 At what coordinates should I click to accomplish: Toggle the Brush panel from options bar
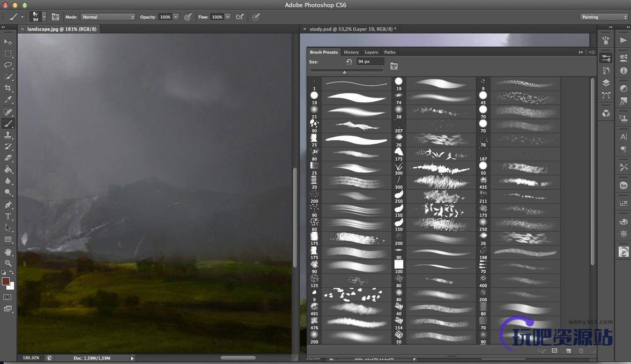(x=56, y=17)
